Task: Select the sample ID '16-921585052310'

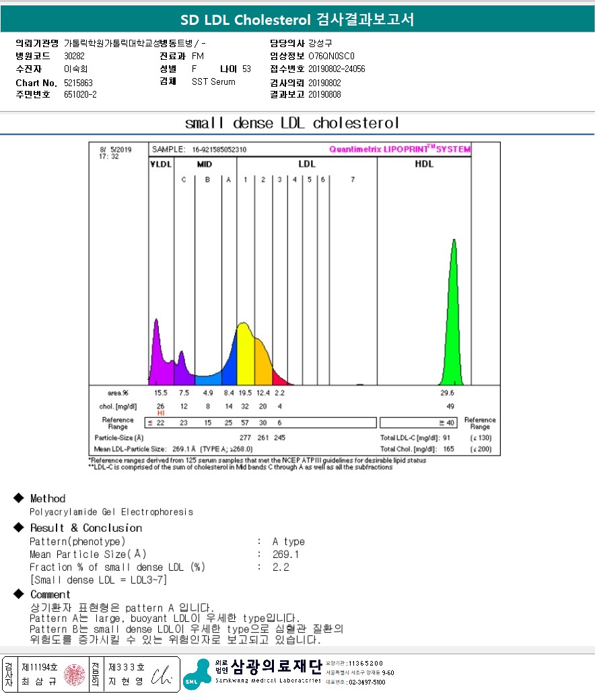Action: (219, 149)
